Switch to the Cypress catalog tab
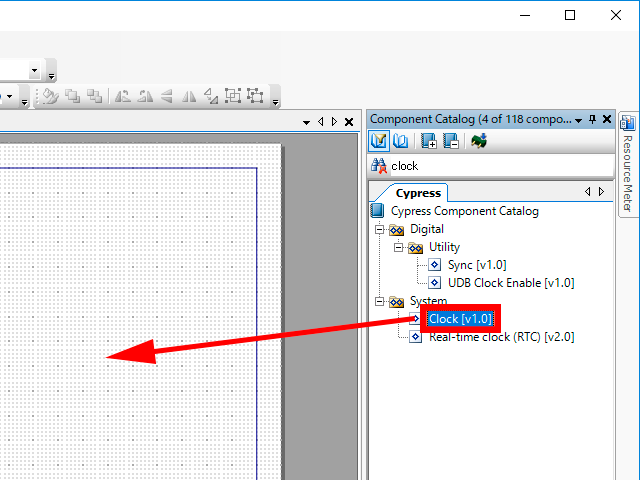Viewport: 640px width, 480px height. (418, 193)
